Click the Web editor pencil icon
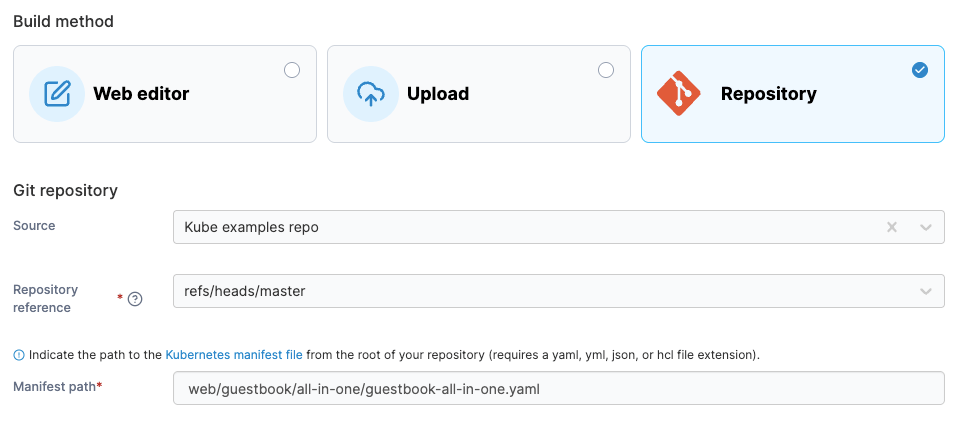 [x=57, y=94]
